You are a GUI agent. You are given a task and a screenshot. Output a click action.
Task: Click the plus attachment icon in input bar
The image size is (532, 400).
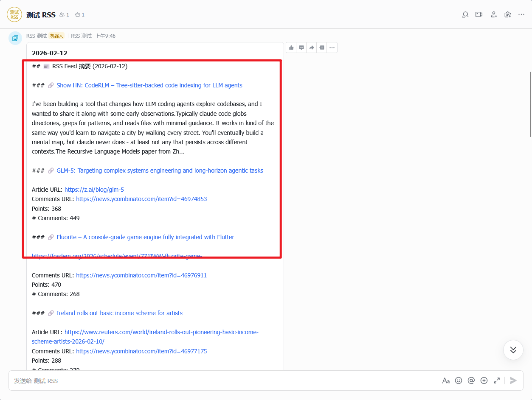[484, 380]
